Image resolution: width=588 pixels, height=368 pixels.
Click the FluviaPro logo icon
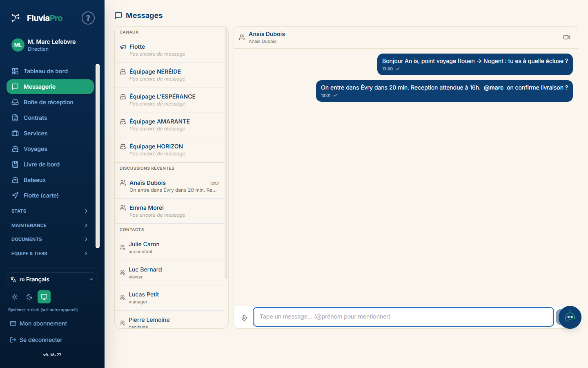coord(16,18)
